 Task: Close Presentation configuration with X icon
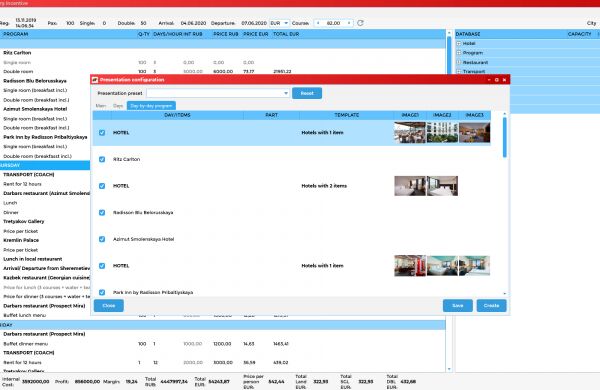(x=504, y=80)
